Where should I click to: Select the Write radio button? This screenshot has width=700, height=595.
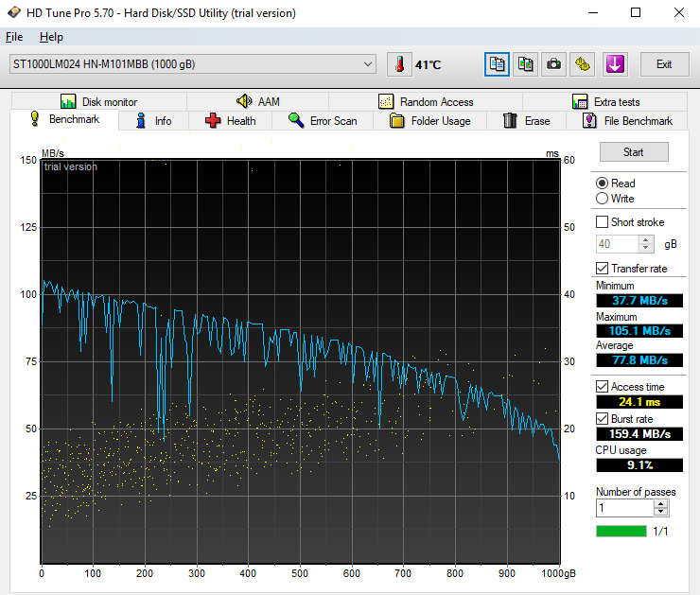pyautogui.click(x=603, y=199)
